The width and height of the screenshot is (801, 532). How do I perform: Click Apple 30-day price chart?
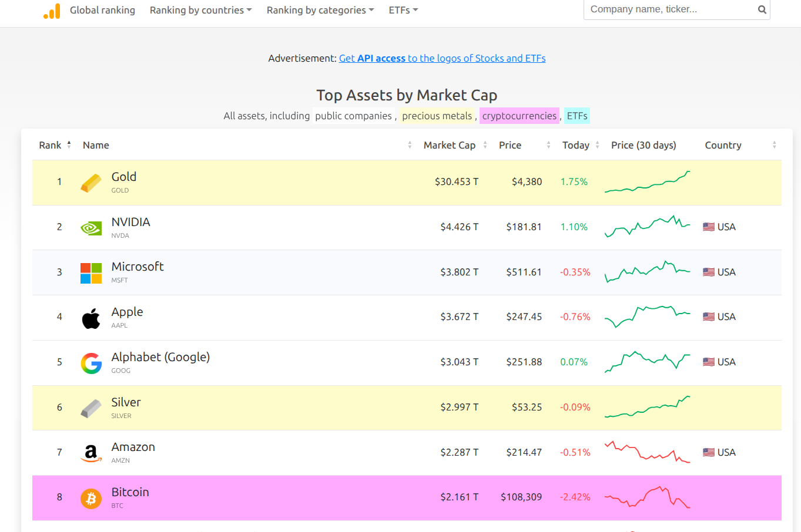point(648,316)
